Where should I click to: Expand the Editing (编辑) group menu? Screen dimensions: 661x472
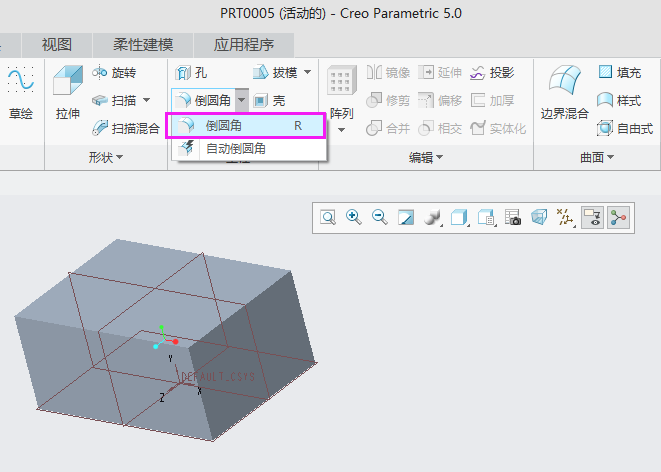click(x=427, y=157)
